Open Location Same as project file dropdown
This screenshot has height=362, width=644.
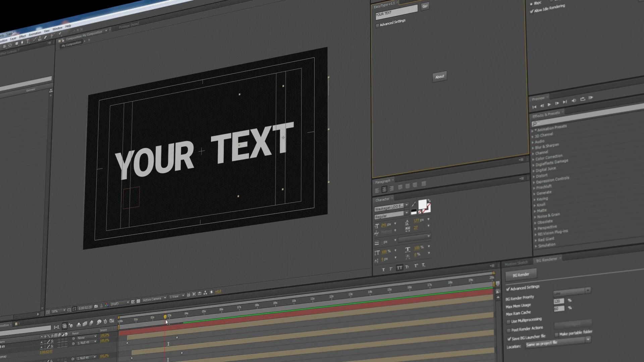(x=558, y=343)
